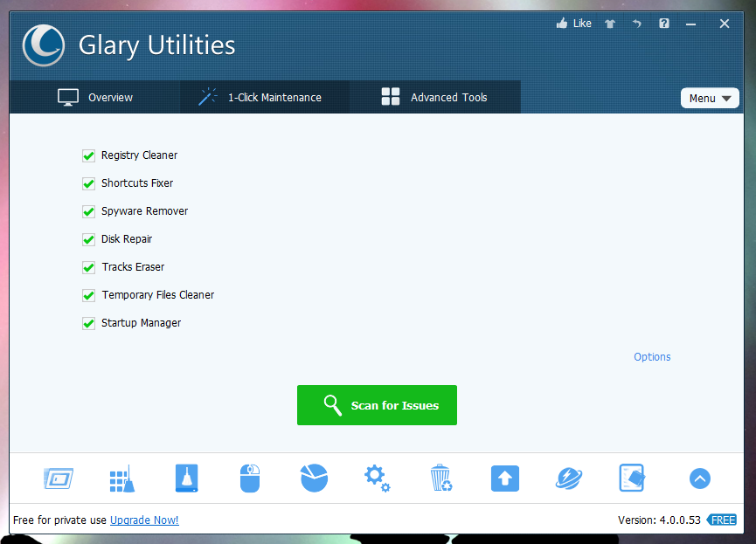Open the browser assistant planet icon
Viewport: 756px width, 544px height.
point(569,479)
